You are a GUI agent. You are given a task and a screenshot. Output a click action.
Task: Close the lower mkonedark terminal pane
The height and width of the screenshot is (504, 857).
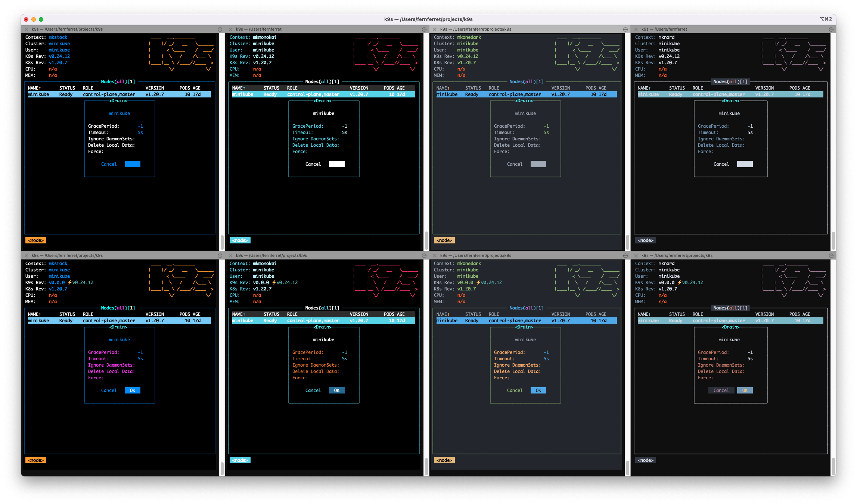(435, 255)
